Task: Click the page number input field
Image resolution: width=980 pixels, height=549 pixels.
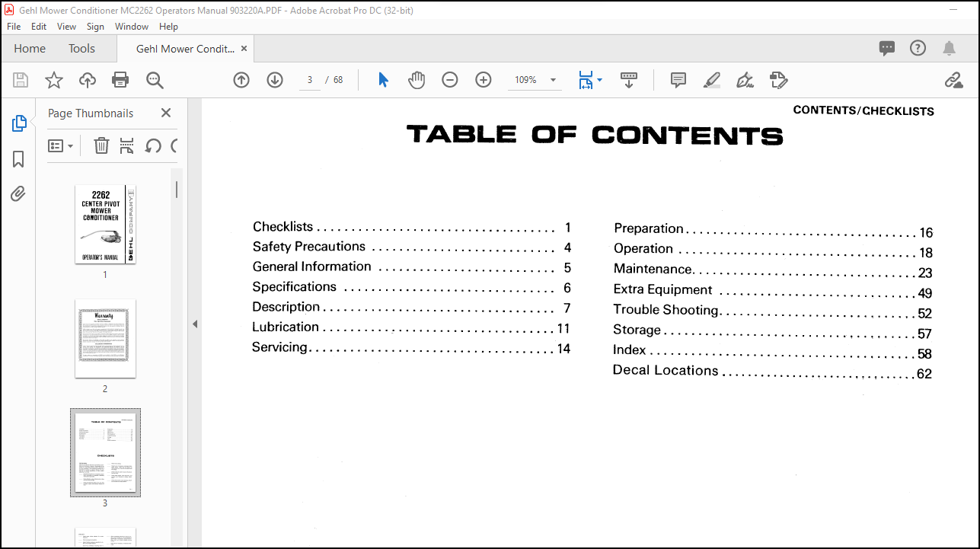Action: pyautogui.click(x=310, y=80)
